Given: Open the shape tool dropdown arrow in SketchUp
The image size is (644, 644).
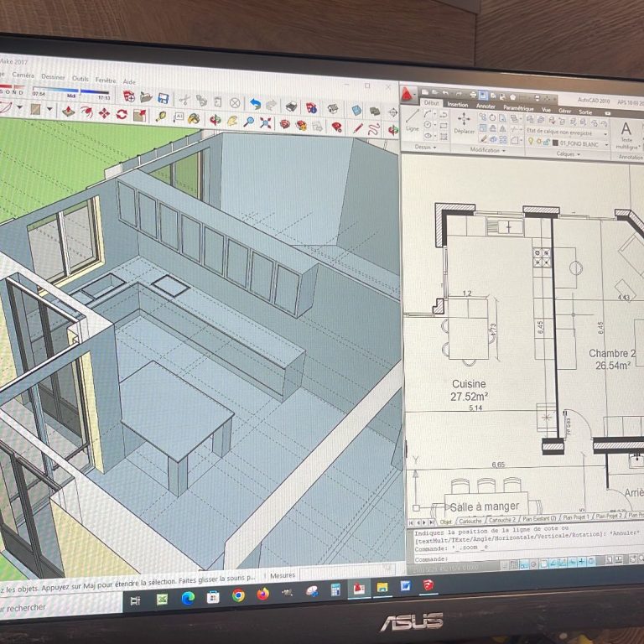Looking at the screenshot, I should pyautogui.click(x=49, y=109).
